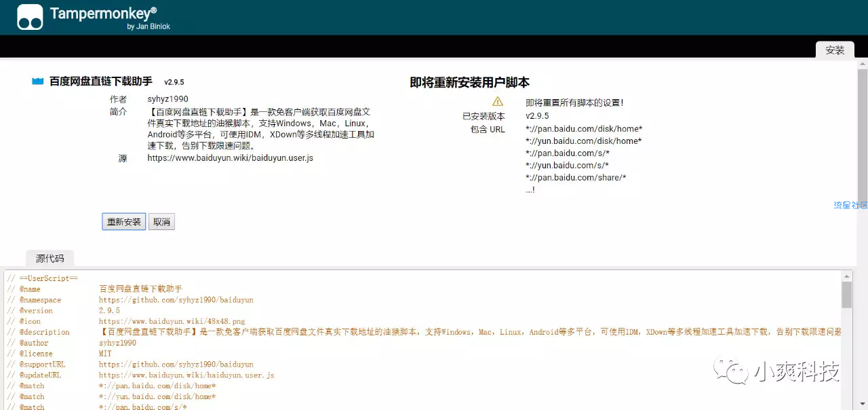Click the // ==UserScript== line in source code

(x=43, y=278)
